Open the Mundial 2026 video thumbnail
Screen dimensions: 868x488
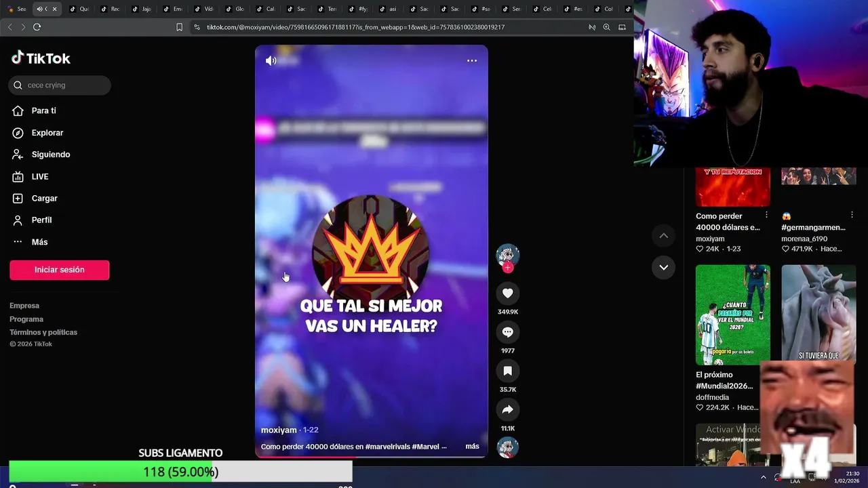tap(733, 315)
